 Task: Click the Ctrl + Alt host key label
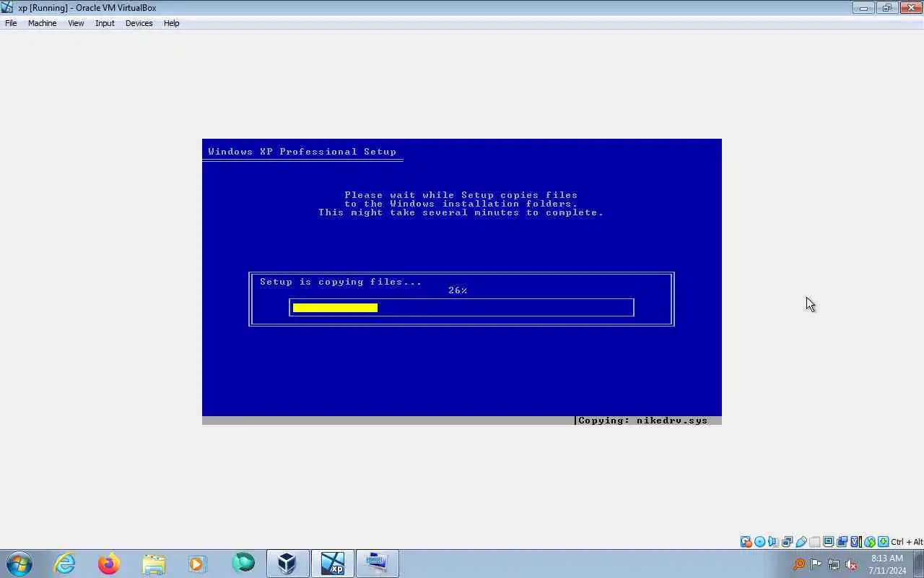pos(907,542)
